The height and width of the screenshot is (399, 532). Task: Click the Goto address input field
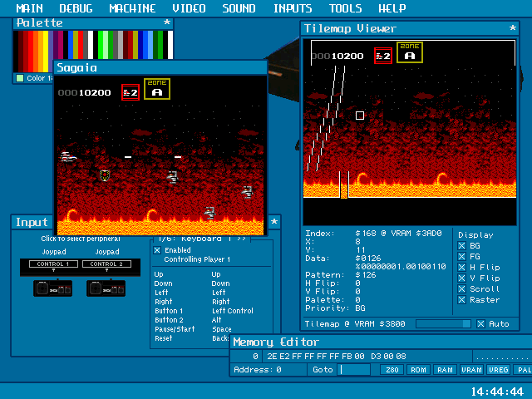click(x=355, y=370)
